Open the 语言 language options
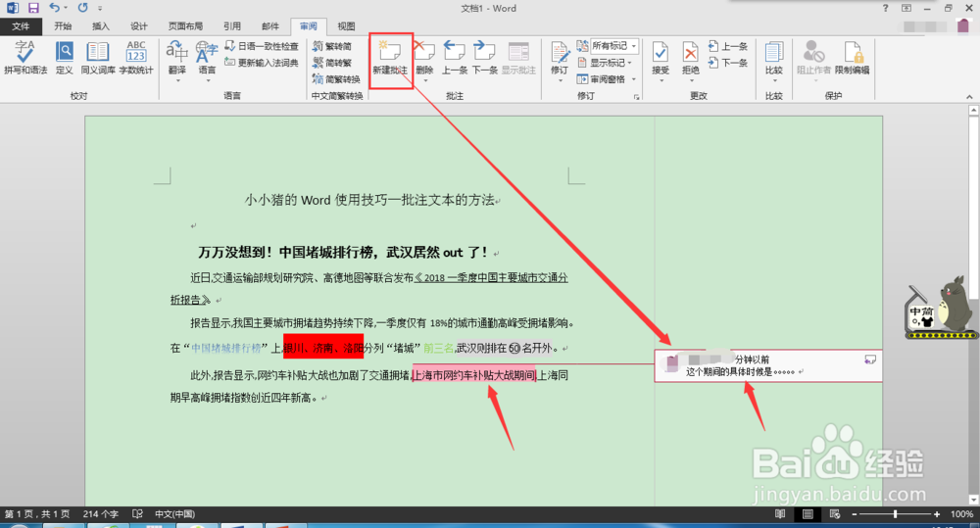 point(207,61)
